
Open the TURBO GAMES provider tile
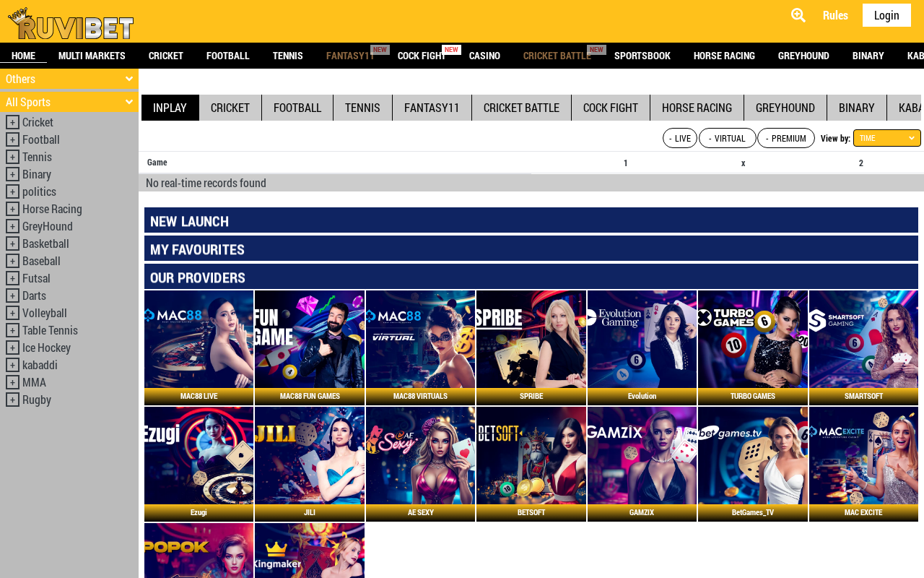(x=753, y=348)
